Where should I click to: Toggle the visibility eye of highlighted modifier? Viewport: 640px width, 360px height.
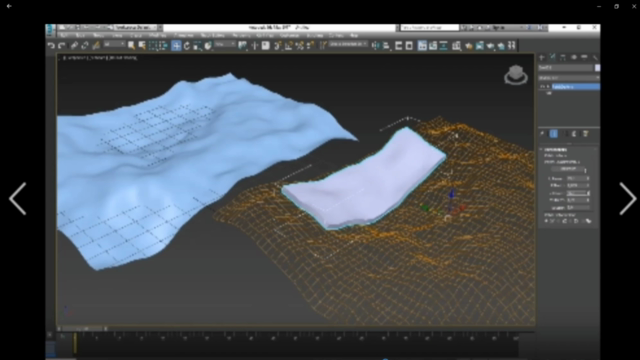tap(542, 87)
